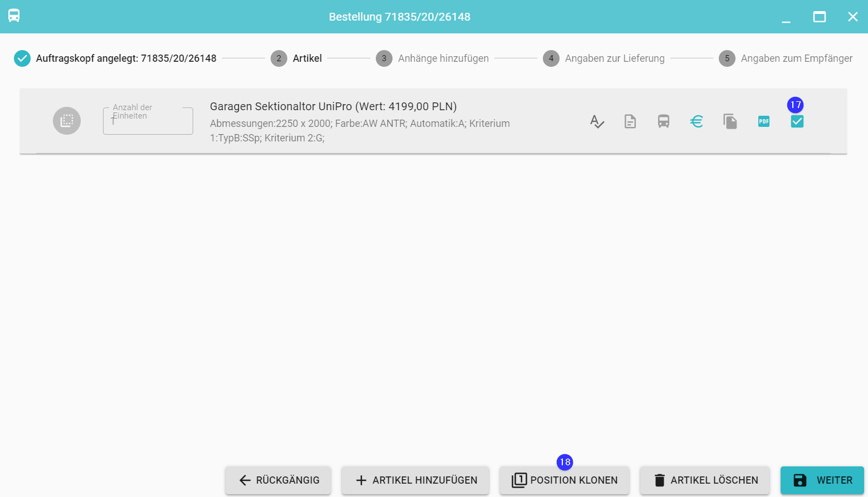The height and width of the screenshot is (497, 868).
Task: Delete article via ARTIKEL LÖSCHEN button
Action: [705, 480]
